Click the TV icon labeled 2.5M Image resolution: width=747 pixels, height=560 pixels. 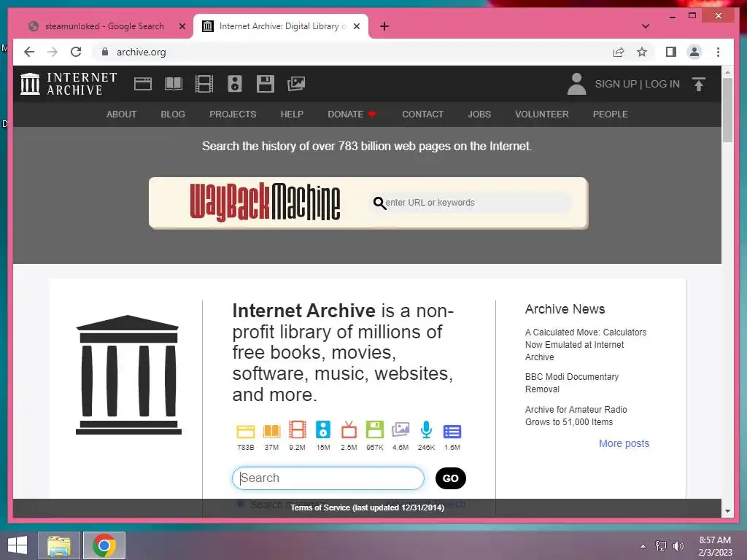pyautogui.click(x=349, y=429)
